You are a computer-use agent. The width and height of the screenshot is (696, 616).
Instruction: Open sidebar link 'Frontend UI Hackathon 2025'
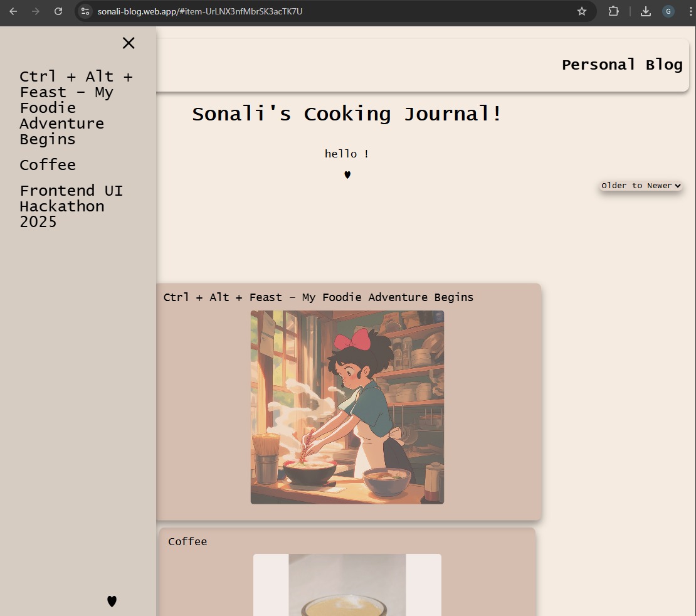pyautogui.click(x=71, y=206)
